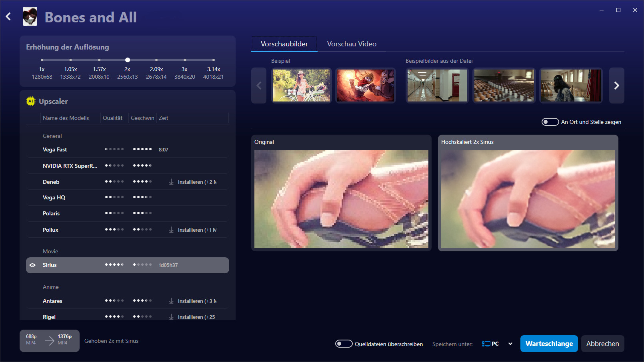
Task: Install the Rigel model
Action: coord(192,317)
